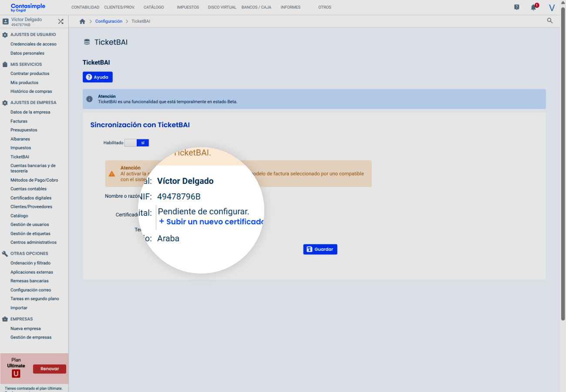Click the search magnifier icon

549,21
